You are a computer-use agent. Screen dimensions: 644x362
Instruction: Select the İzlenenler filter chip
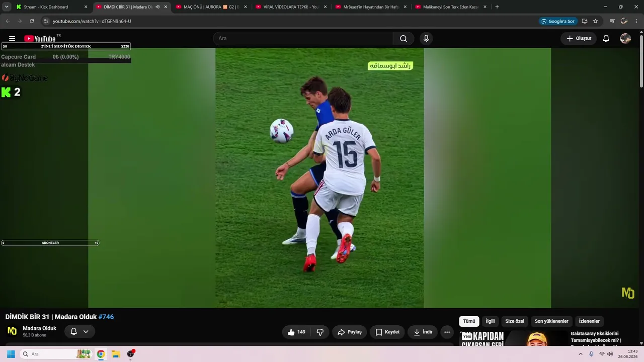[589, 321]
